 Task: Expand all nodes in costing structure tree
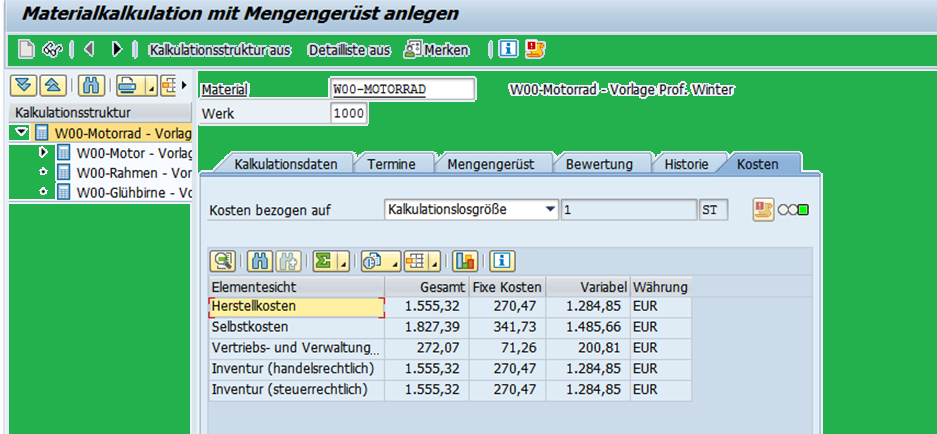tap(24, 86)
